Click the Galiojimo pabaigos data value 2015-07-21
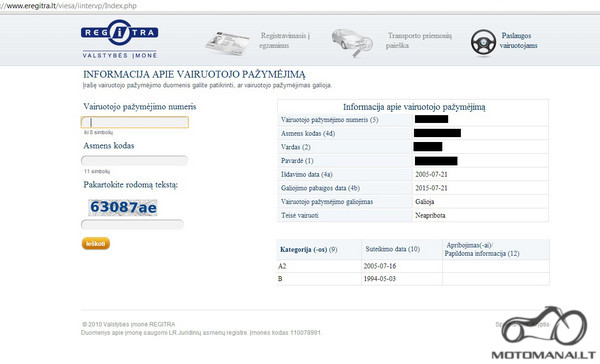The height and width of the screenshot is (364, 600). coord(431,188)
